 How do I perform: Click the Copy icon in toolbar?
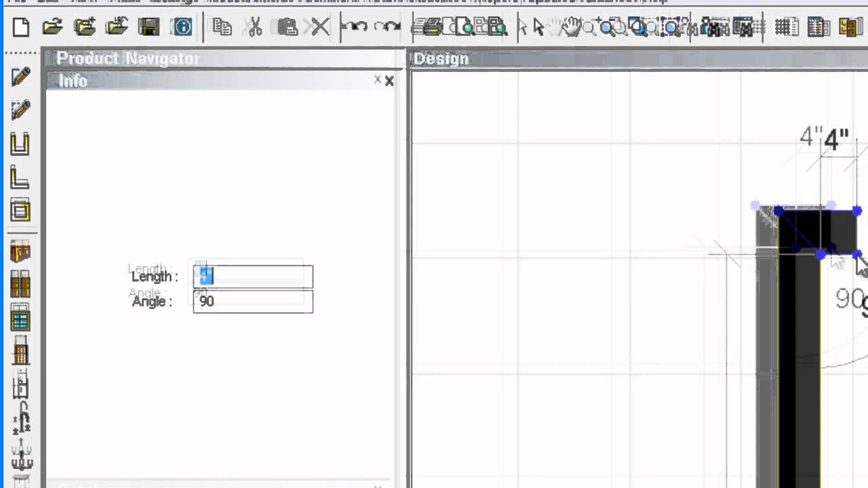pos(222,27)
